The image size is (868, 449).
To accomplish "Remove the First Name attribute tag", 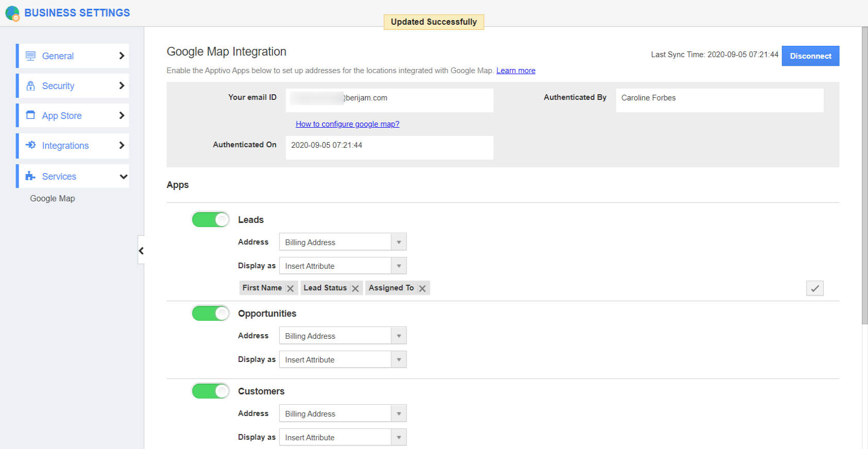I will [x=290, y=288].
